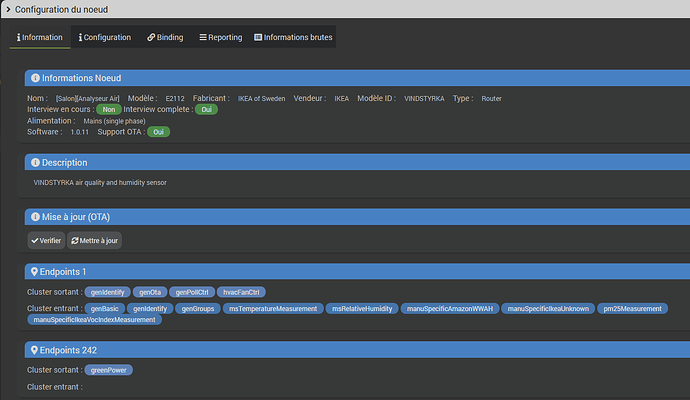
Task: Open the Binding tab
Action: tap(165, 37)
